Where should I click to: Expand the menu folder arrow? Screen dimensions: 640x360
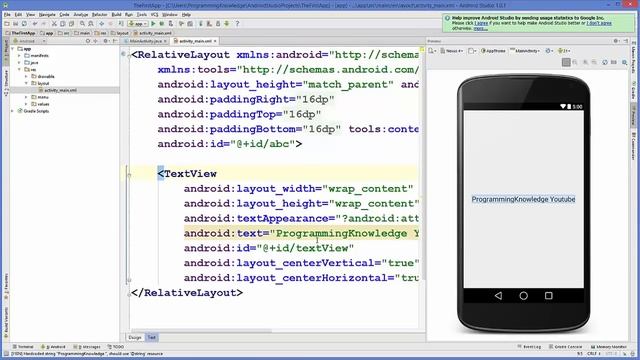point(27,97)
